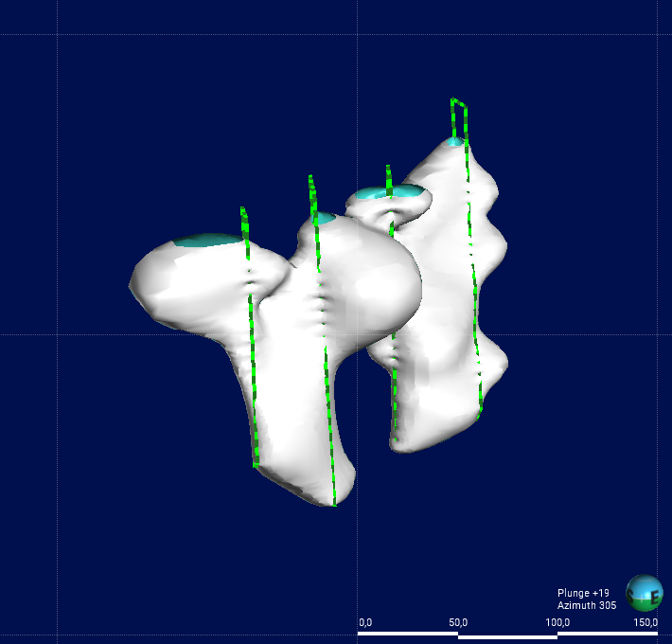Click the 100,0 scale bar label
672x644 pixels.
tap(557, 622)
